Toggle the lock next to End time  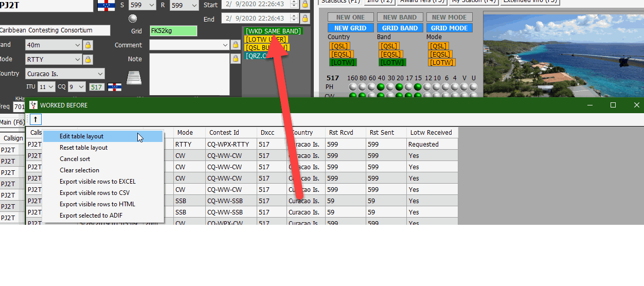[305, 19]
